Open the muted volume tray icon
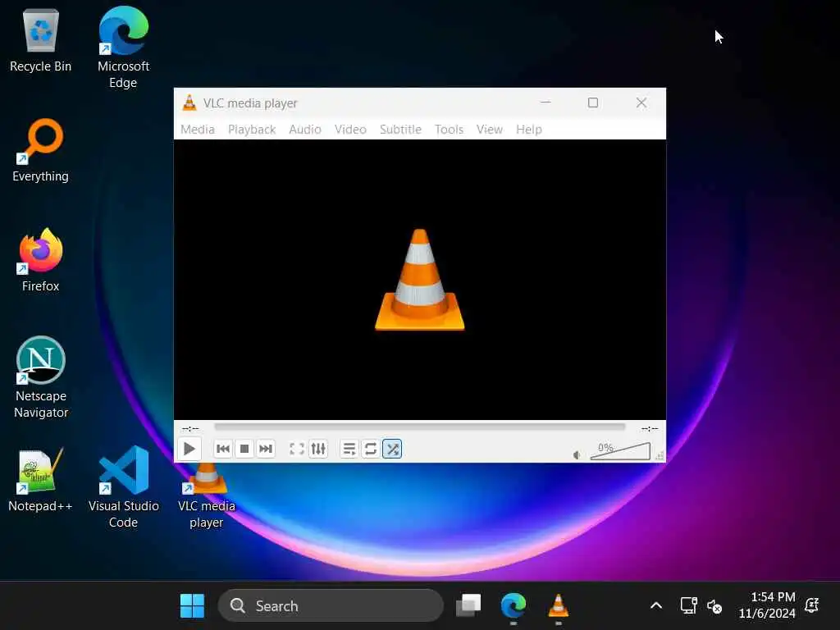 [714, 606]
